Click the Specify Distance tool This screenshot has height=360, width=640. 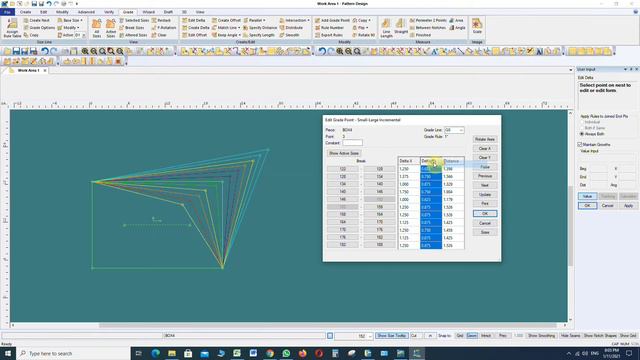click(260, 27)
